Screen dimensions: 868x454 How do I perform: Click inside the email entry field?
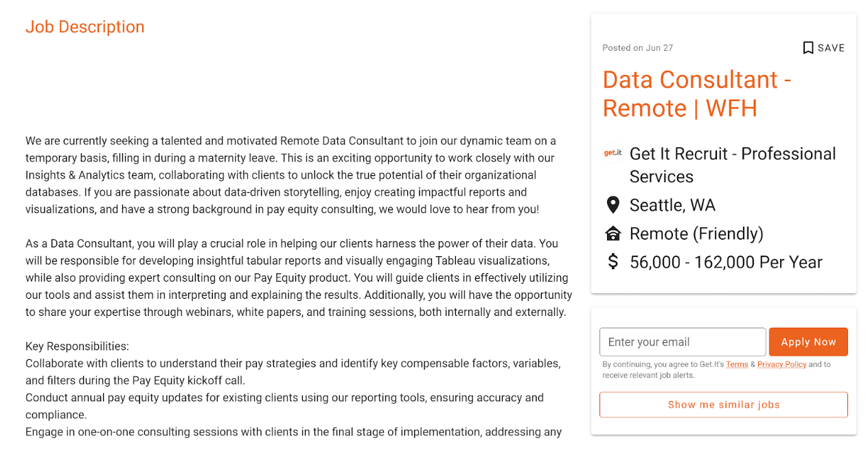tap(683, 341)
